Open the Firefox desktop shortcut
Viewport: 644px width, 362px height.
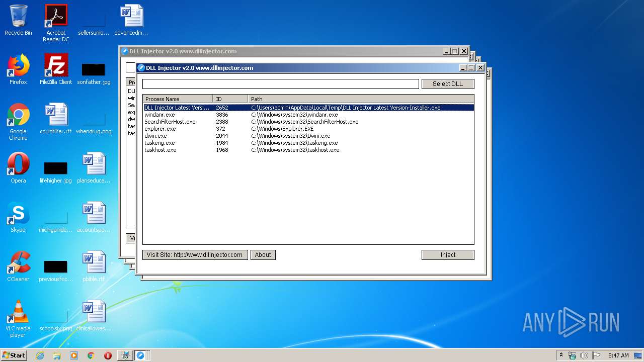tap(18, 69)
